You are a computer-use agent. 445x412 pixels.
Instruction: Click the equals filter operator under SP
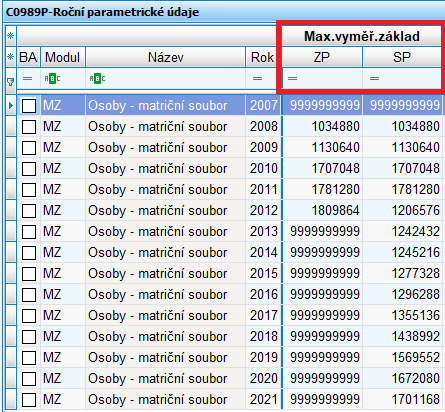pos(374,79)
